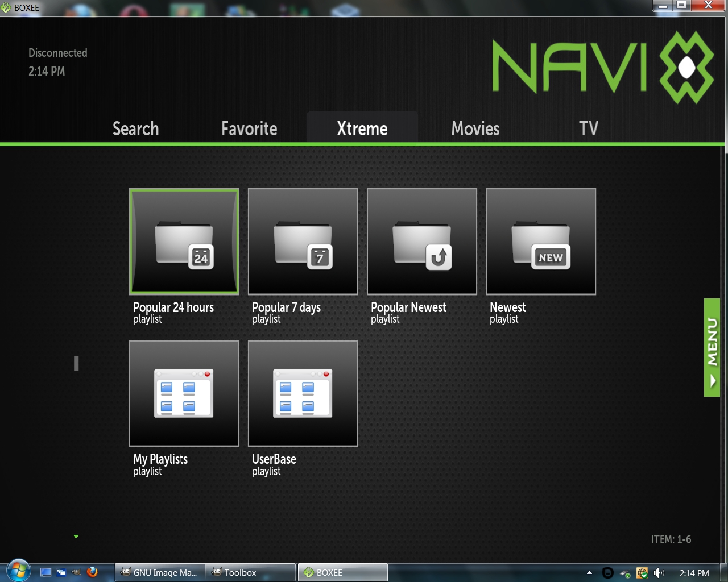Show hidden system tray icons
Image resolution: width=728 pixels, height=582 pixels.
pos(589,573)
